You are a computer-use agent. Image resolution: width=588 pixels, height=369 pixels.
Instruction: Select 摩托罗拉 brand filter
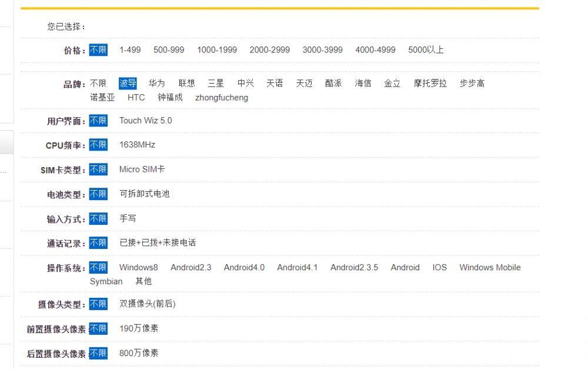pos(429,83)
